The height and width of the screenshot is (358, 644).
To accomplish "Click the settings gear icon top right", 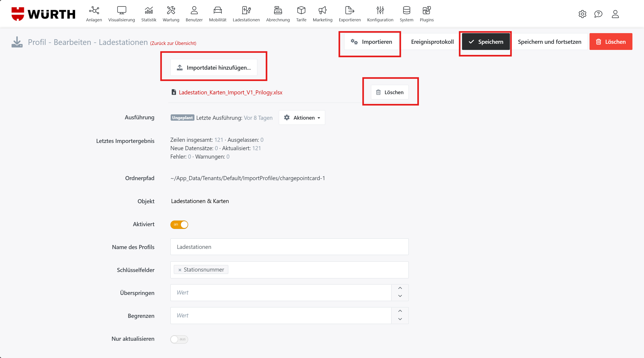I will click(x=582, y=14).
